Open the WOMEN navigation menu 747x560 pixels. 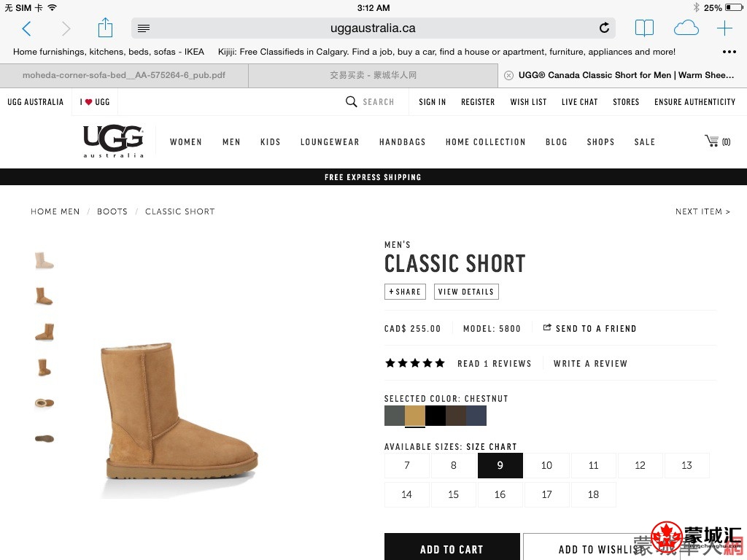(186, 142)
